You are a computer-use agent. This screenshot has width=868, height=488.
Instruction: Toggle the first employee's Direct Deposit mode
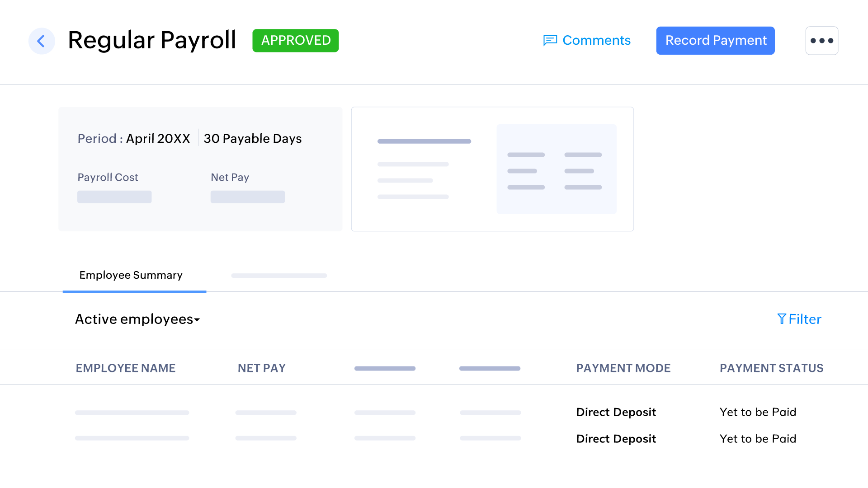[616, 412]
